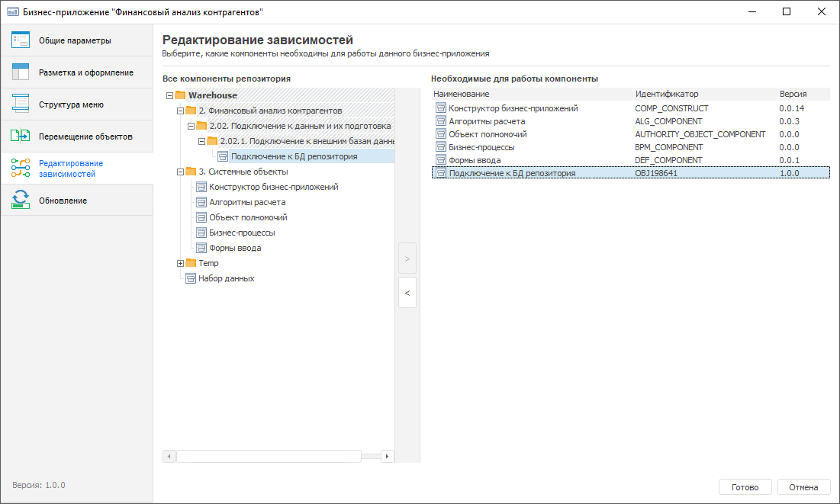Switch to the Структура меню tab
Viewport: 840px width, 504px height.
point(71,104)
